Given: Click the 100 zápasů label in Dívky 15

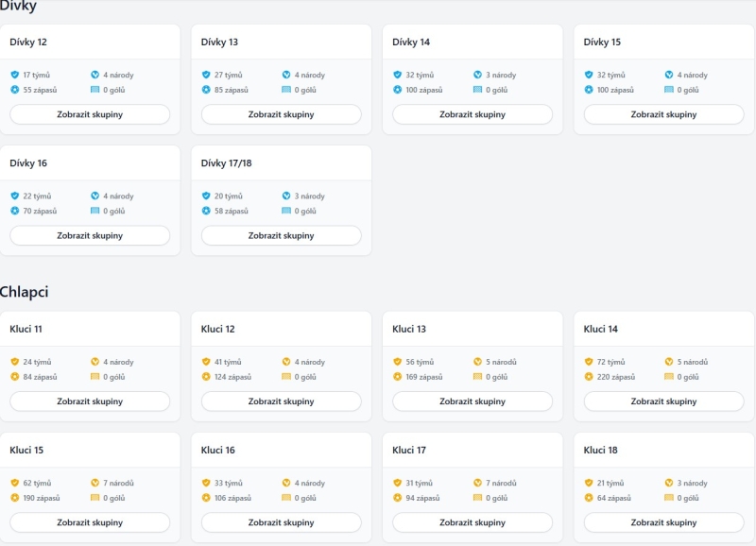Looking at the screenshot, I should [x=615, y=90].
